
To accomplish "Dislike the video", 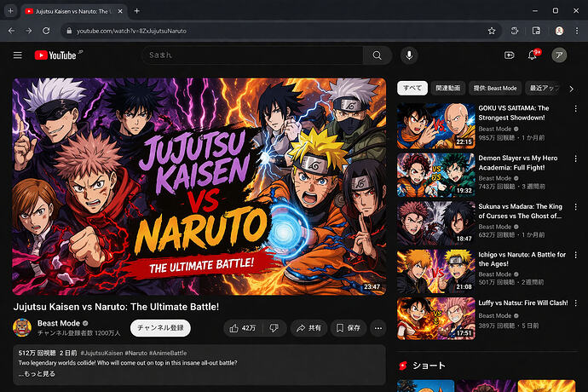I will point(274,328).
